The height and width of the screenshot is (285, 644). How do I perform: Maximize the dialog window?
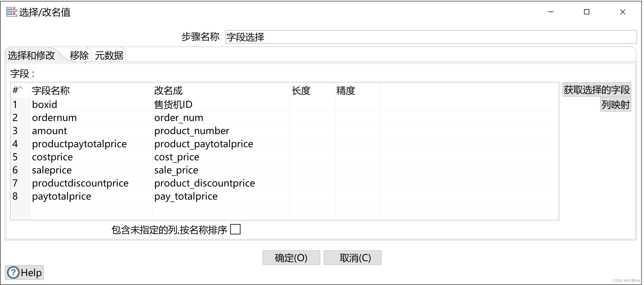click(x=586, y=12)
